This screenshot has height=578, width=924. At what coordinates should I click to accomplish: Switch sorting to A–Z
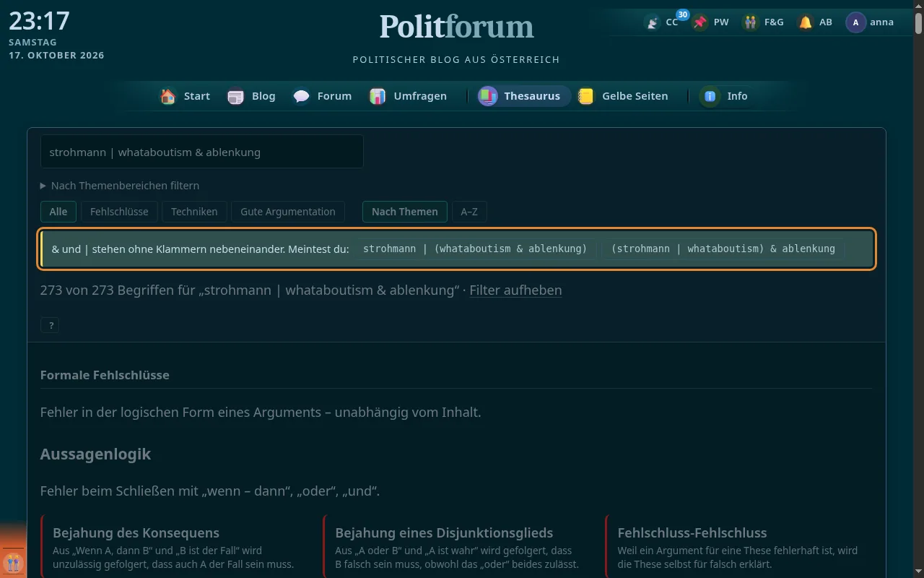469,212
